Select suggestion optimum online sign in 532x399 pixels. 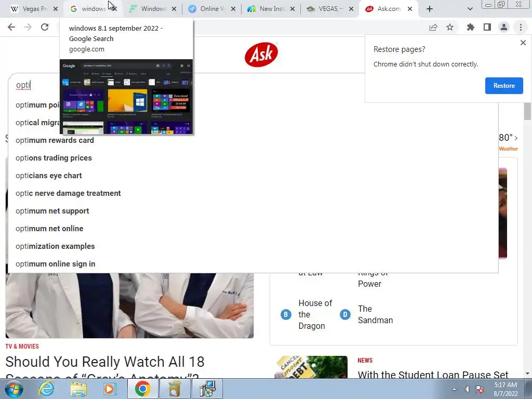(55, 263)
